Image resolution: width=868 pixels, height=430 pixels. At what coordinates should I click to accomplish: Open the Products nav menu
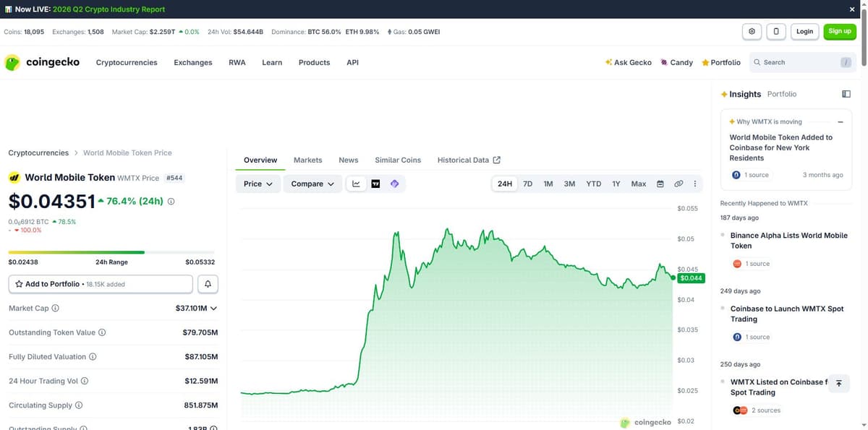pyautogui.click(x=314, y=63)
